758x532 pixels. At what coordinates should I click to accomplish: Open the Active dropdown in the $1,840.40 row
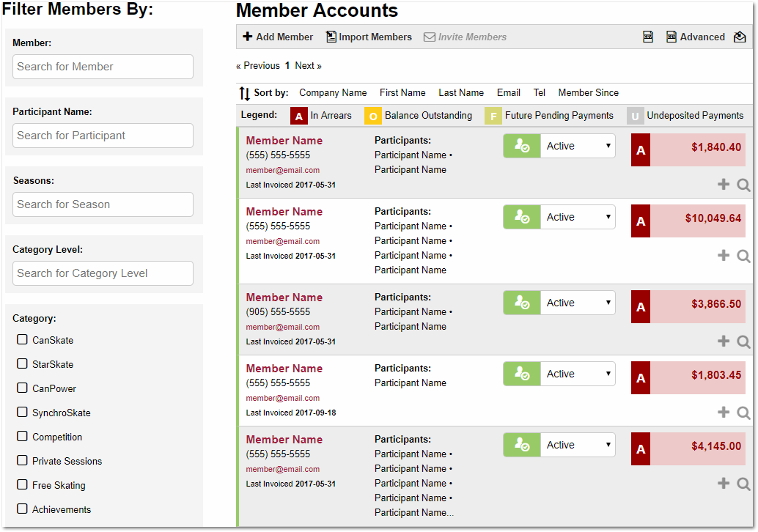[578, 146]
